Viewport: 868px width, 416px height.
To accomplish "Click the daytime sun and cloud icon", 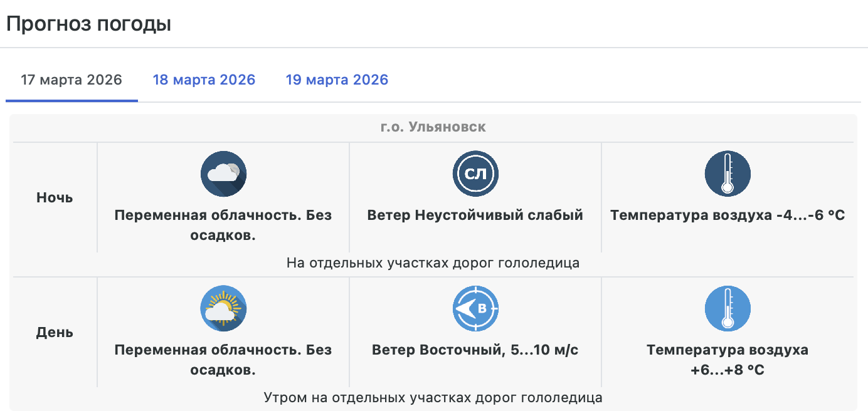I will click(223, 308).
